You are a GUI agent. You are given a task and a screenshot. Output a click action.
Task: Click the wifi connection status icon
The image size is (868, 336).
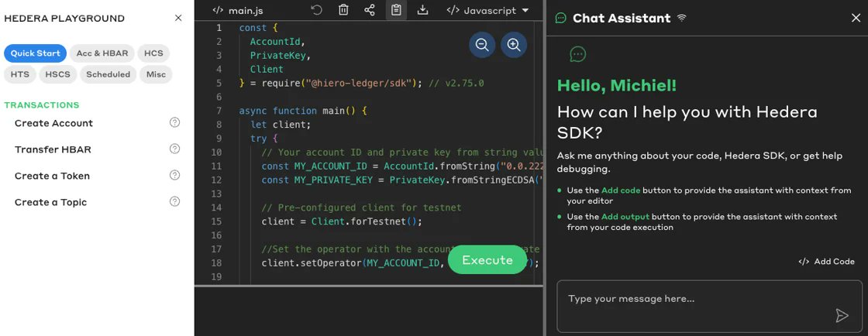681,19
